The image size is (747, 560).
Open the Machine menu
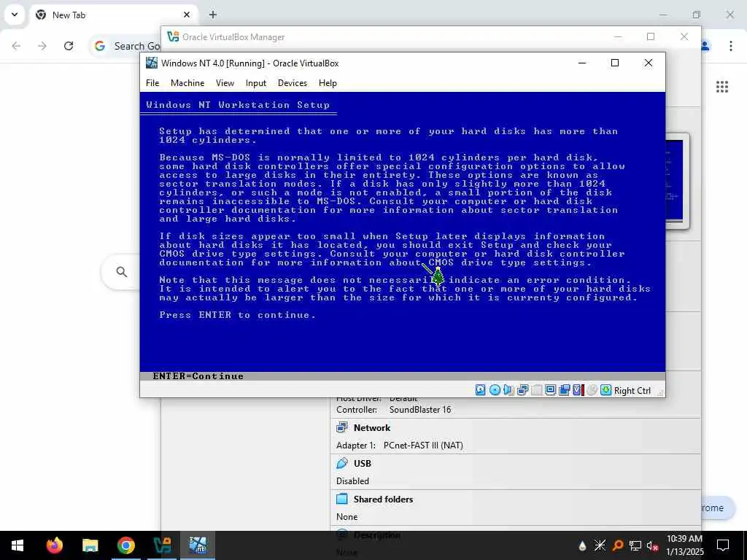pyautogui.click(x=187, y=83)
